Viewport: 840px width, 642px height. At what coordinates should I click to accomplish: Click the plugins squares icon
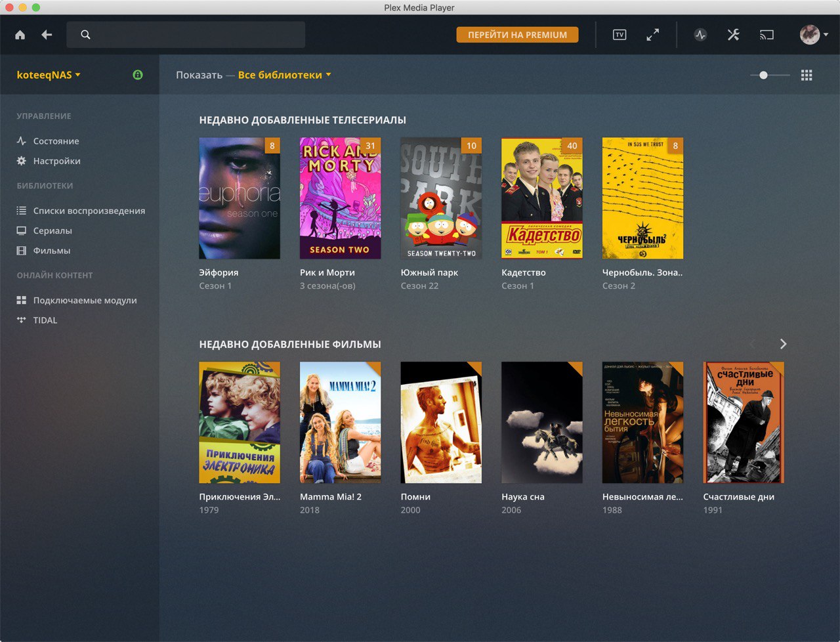pyautogui.click(x=22, y=300)
